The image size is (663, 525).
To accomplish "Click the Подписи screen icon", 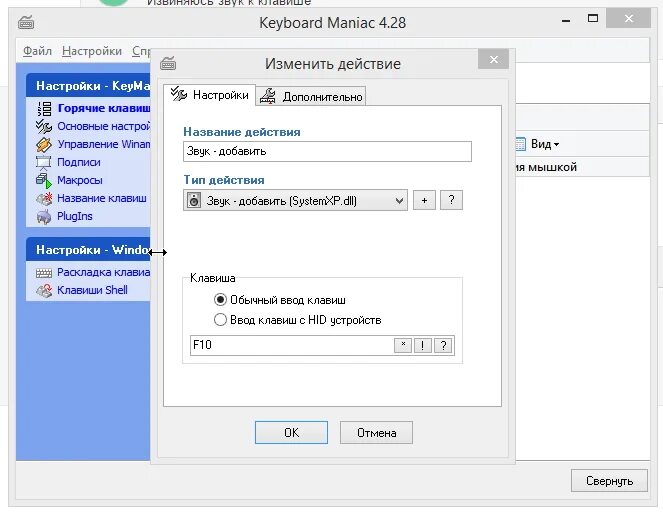I will pos(44,162).
